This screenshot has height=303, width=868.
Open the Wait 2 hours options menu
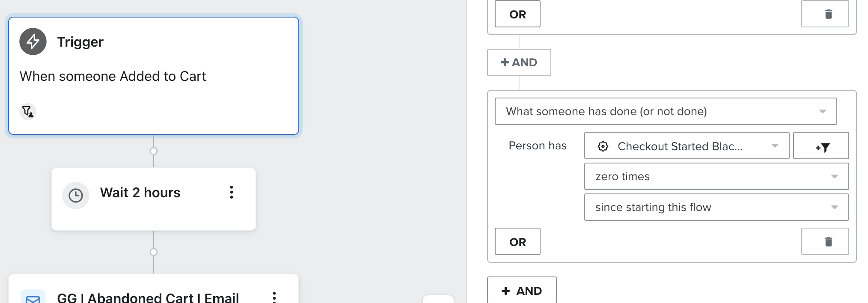[232, 192]
